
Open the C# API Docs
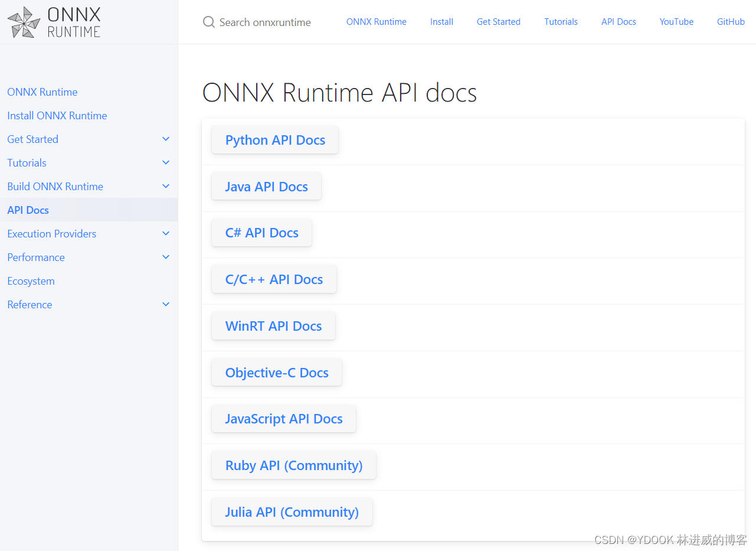tap(261, 233)
